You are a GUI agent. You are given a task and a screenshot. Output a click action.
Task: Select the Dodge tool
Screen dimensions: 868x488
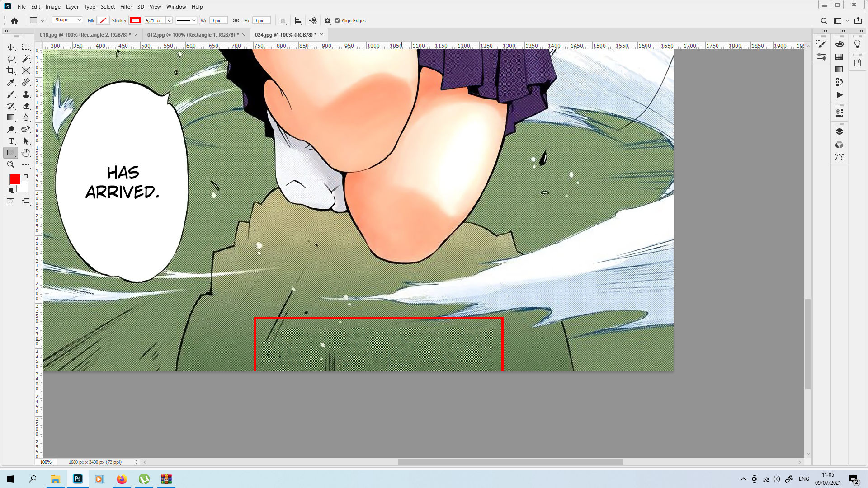[x=11, y=129]
